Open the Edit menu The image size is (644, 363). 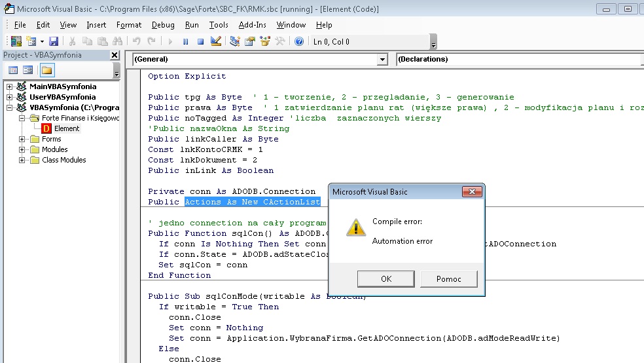[43, 25]
